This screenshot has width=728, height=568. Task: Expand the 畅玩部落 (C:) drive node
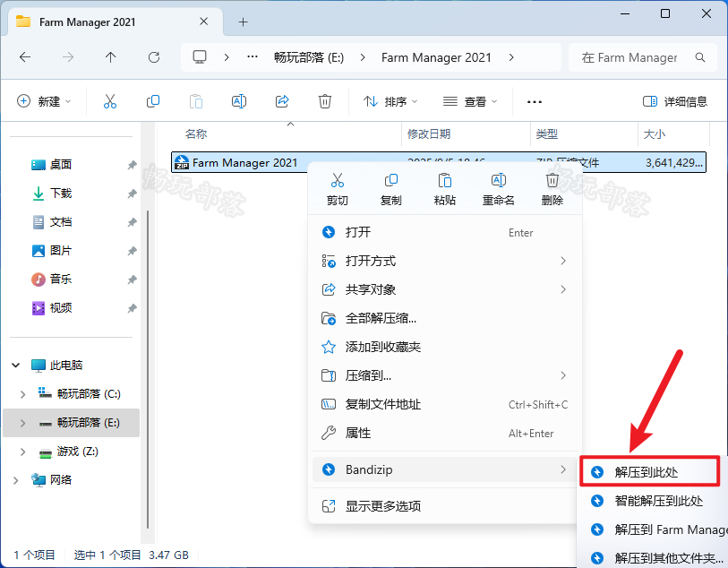tap(22, 394)
